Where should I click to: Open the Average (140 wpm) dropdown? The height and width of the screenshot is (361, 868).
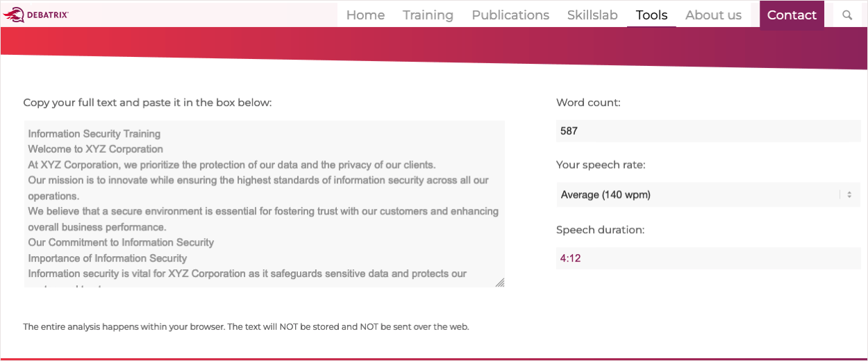point(708,195)
